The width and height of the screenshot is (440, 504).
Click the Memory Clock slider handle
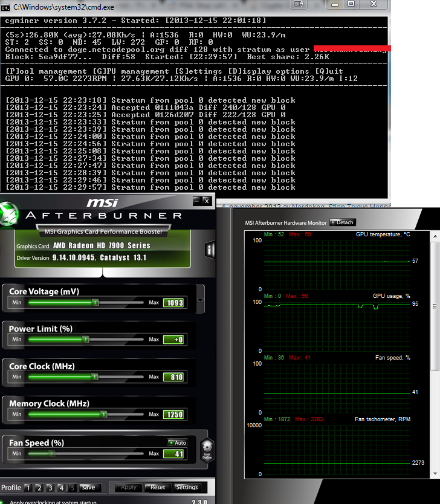click(103, 415)
